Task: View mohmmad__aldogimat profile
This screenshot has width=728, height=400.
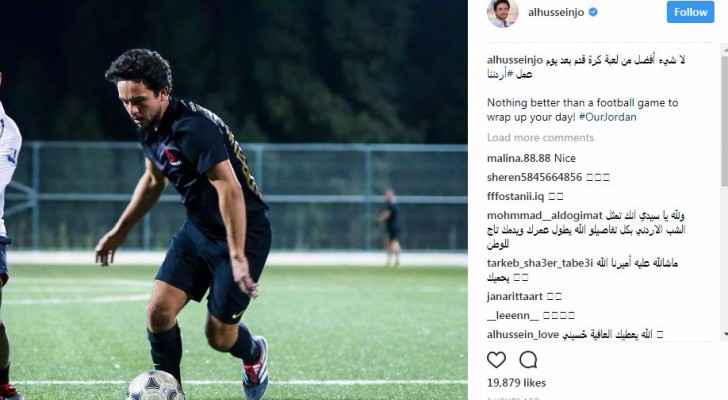Action: (545, 216)
